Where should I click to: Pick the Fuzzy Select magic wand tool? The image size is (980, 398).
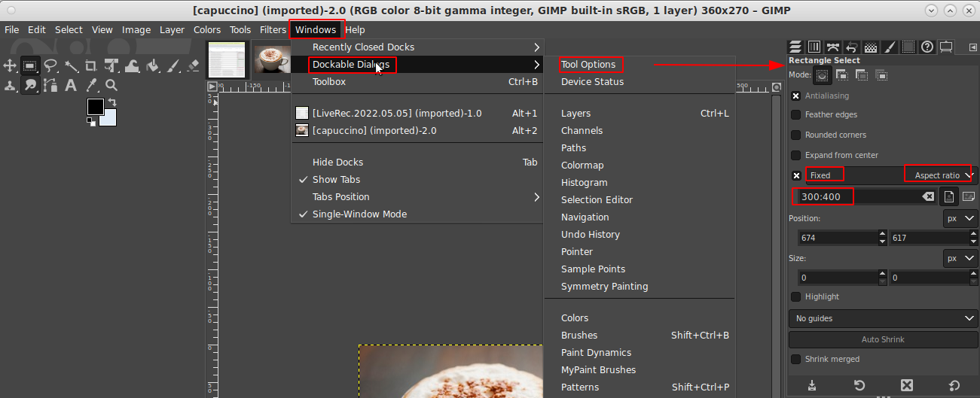71,65
